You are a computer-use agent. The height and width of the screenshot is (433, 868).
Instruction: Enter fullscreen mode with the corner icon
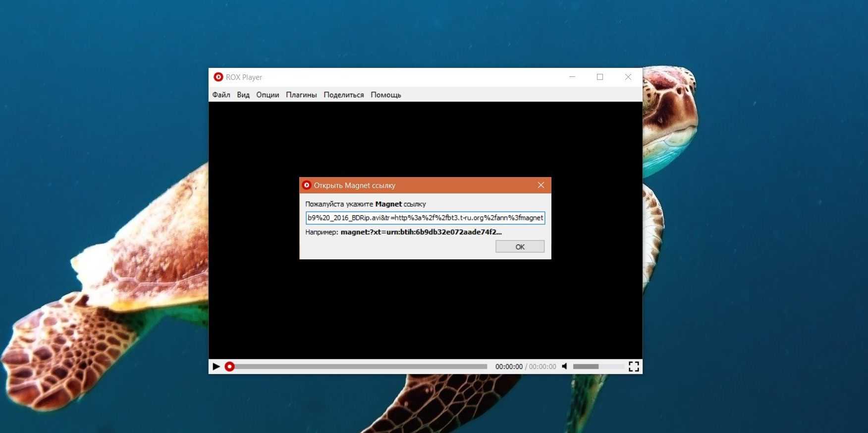pos(634,367)
